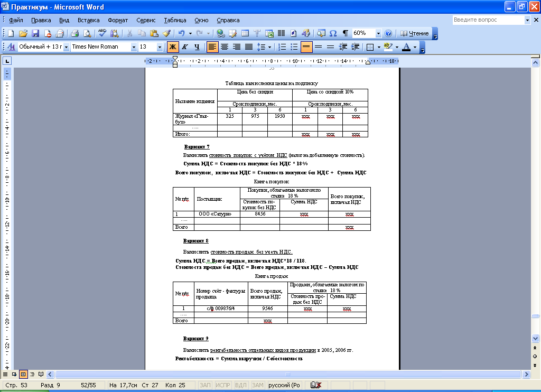Image resolution: width=541 pixels, height=392 pixels.
Task: Open the font size 13 dropdown
Action: pos(160,47)
